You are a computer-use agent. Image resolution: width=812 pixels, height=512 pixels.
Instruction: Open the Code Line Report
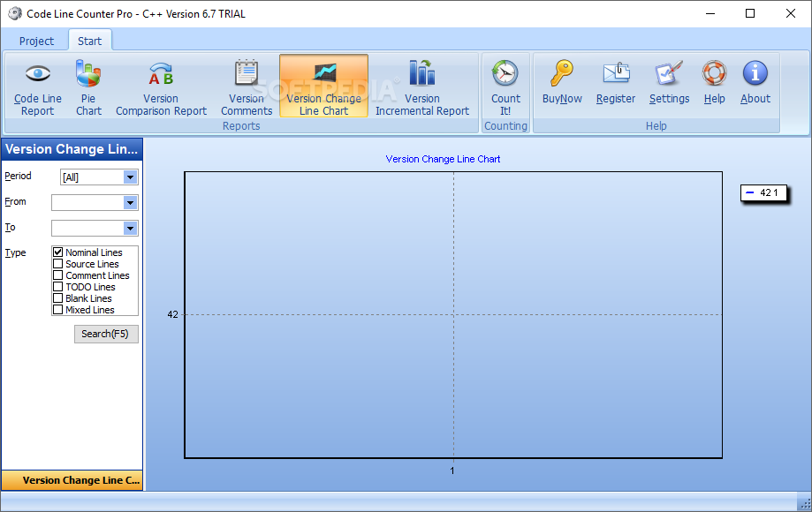coord(37,87)
